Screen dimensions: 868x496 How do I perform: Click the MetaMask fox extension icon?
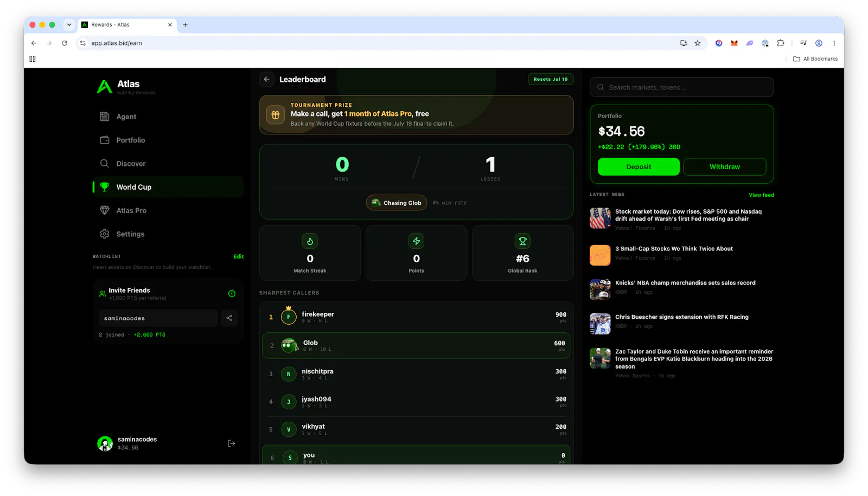coord(734,43)
